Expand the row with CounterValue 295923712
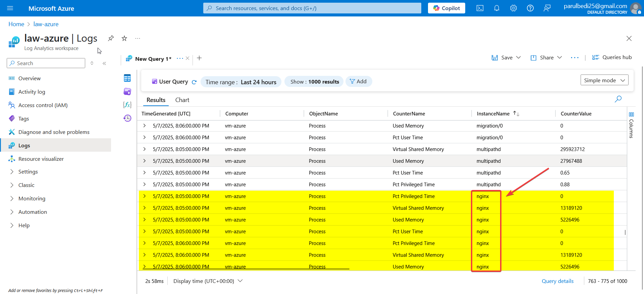 (145, 149)
